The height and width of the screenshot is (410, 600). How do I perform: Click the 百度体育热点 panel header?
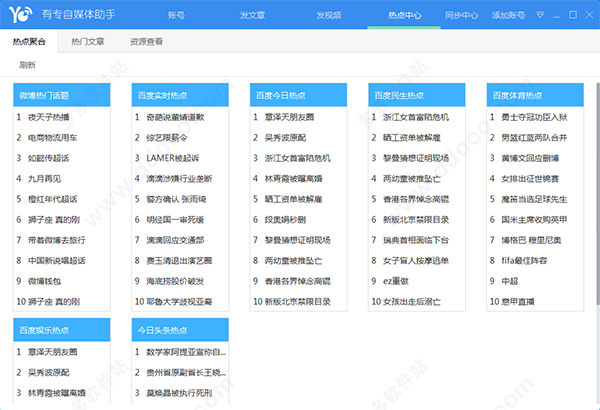coord(535,95)
